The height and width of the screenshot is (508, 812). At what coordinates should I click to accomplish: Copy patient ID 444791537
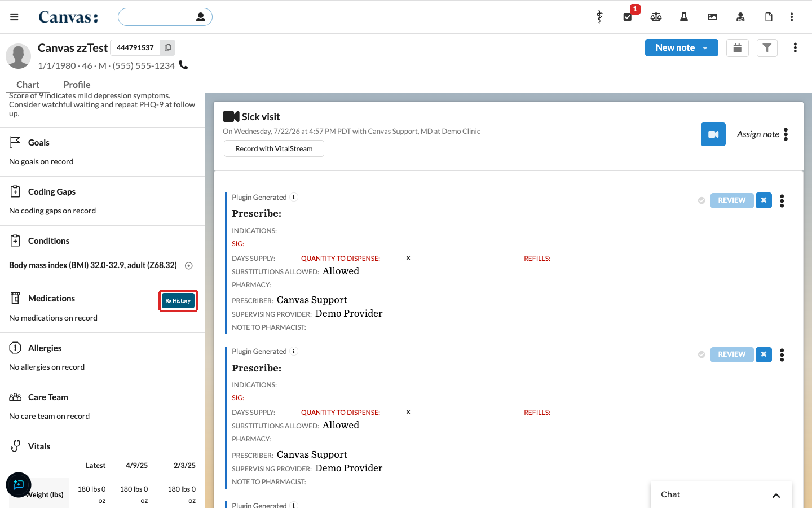167,48
